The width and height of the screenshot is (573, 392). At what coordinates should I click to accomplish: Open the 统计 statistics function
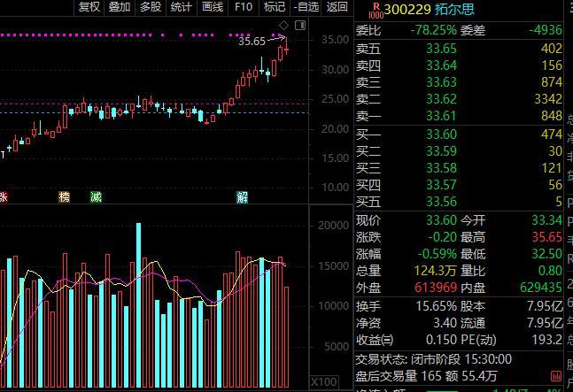point(181,7)
